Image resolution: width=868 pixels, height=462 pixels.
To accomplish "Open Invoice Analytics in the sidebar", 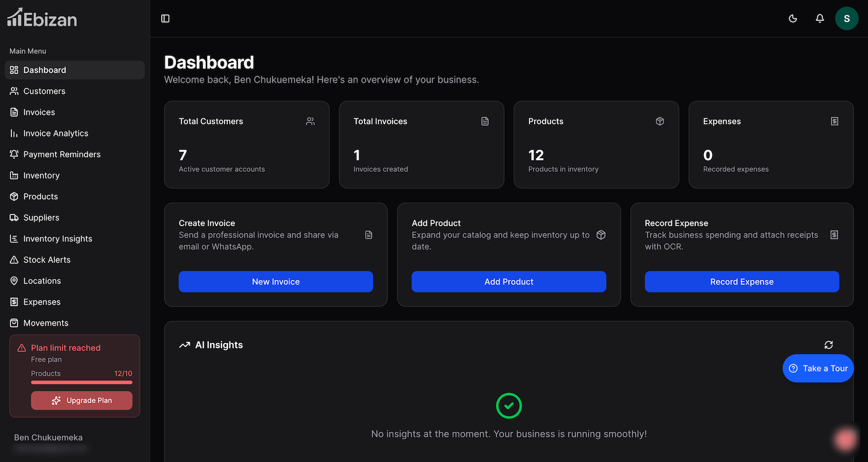I will tap(56, 134).
